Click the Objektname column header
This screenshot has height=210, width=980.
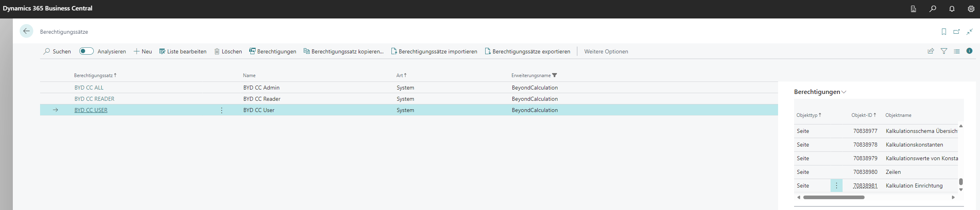[898, 115]
